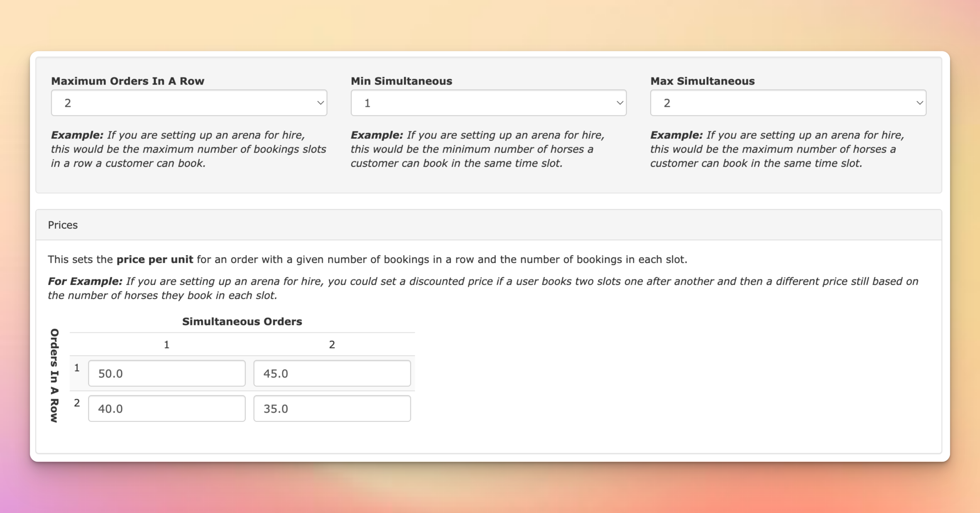Click the 'For Example:' italic text

[85, 282]
